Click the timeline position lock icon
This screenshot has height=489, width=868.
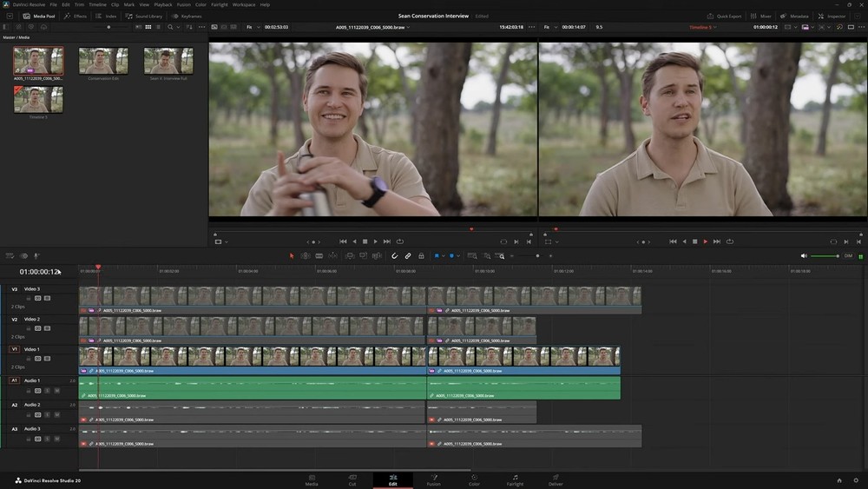coord(421,256)
